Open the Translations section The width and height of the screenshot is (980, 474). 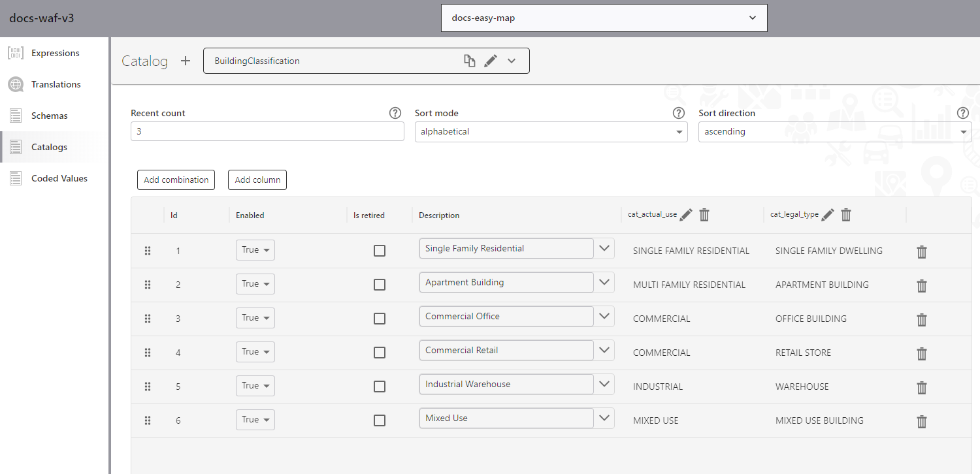[55, 84]
